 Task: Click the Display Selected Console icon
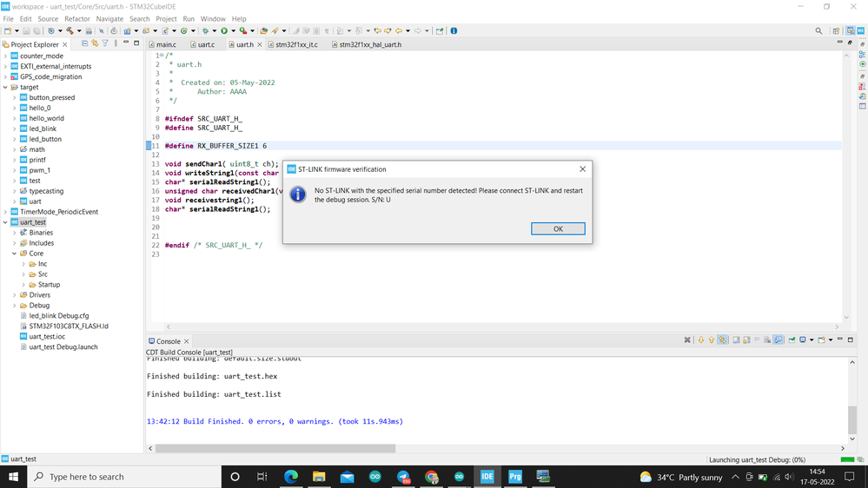(803, 340)
